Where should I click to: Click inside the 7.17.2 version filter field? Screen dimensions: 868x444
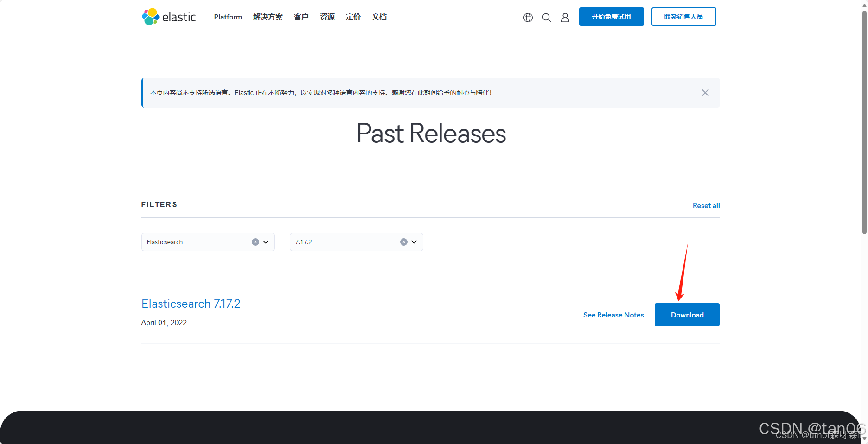(x=357, y=242)
